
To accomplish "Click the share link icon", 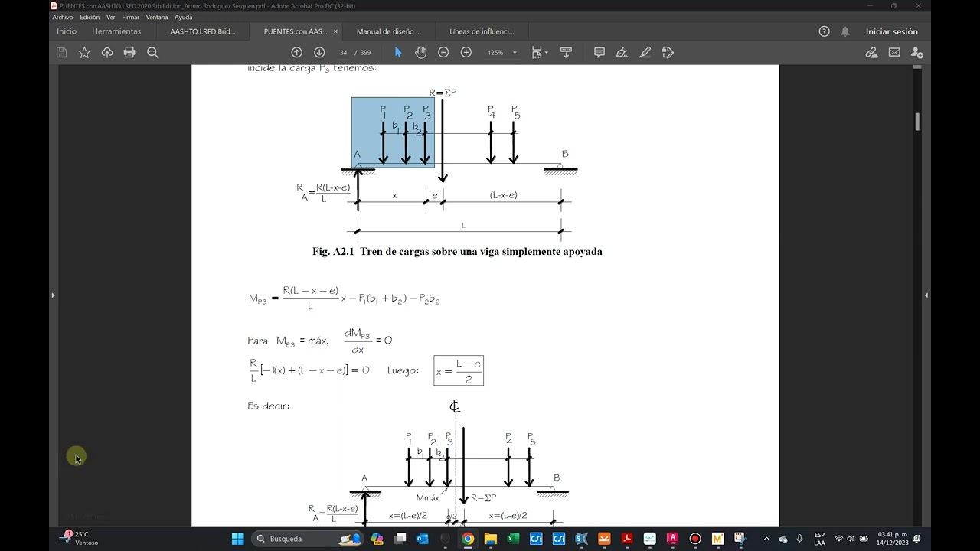I will tap(871, 52).
